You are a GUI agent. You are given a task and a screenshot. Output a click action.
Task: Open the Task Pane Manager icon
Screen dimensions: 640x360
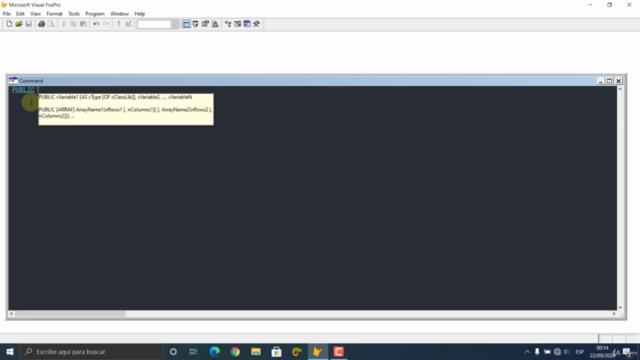coord(247,24)
